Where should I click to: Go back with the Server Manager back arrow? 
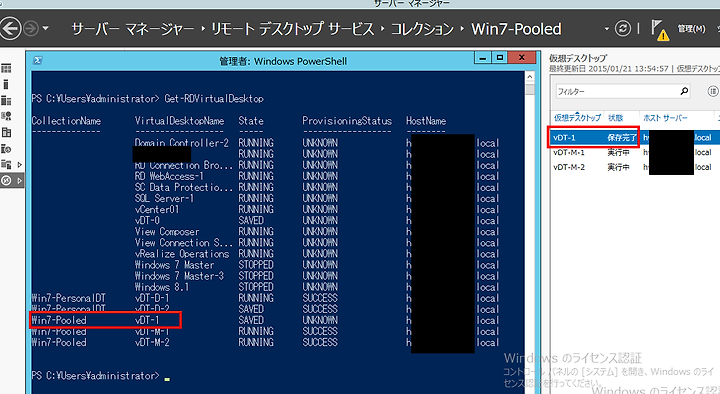(x=10, y=29)
